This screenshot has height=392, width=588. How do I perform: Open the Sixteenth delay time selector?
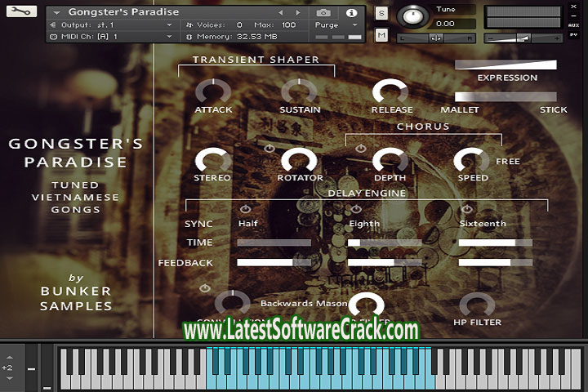pyautogui.click(x=483, y=224)
